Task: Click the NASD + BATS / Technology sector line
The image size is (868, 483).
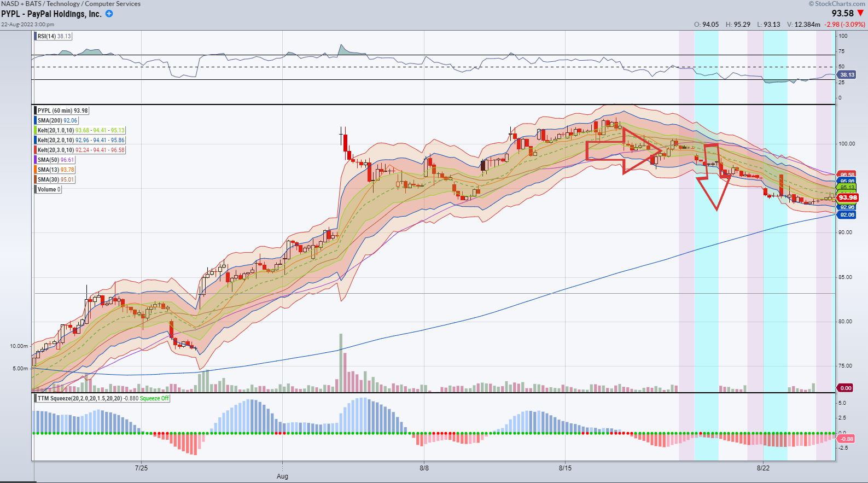Action: tap(71, 4)
